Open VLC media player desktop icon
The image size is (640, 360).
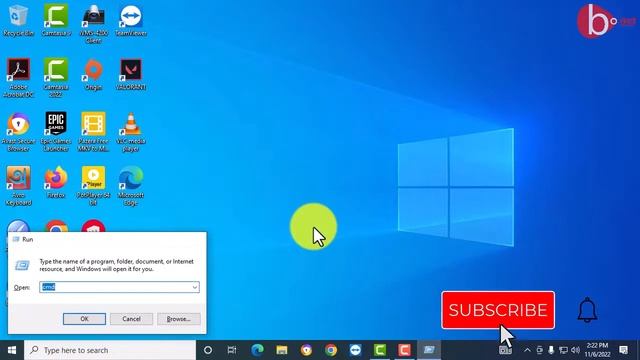point(131,131)
